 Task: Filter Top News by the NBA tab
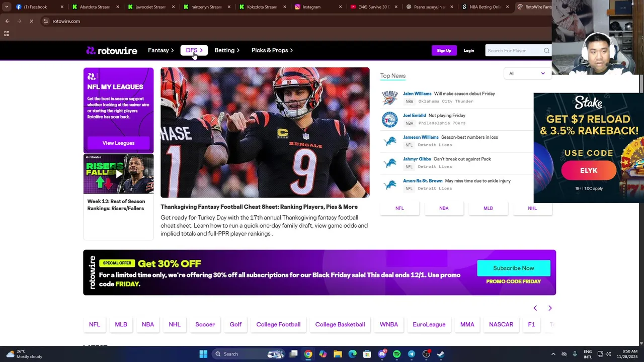(444, 208)
